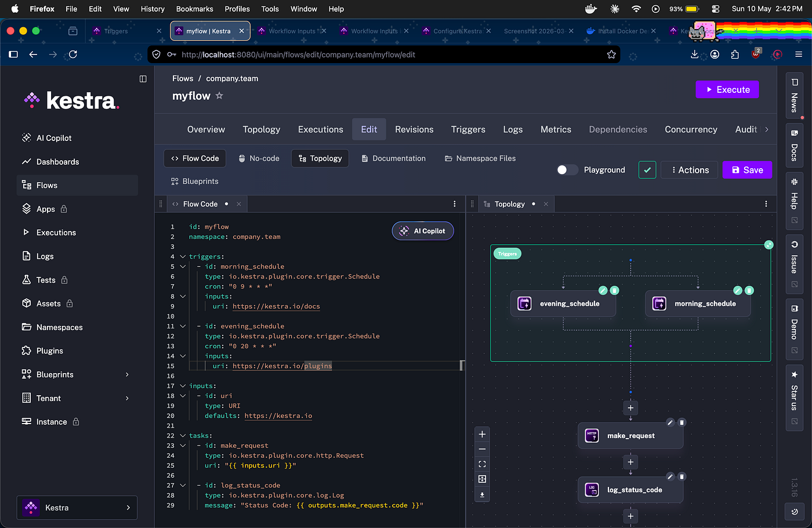Open the Metrics tab

pos(556,129)
